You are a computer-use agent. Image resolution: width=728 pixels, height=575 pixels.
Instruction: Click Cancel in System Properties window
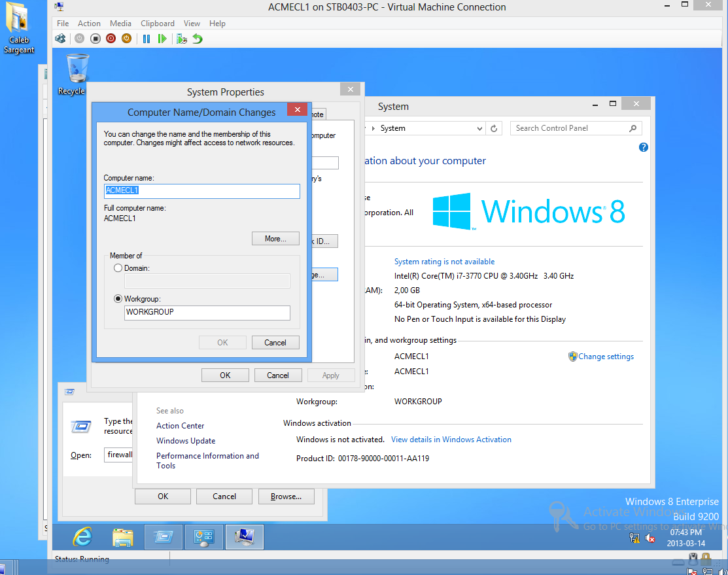pos(277,375)
